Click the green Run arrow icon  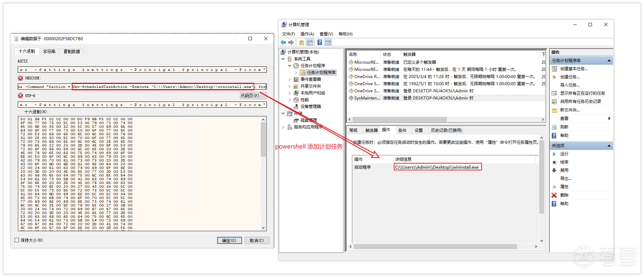click(554, 154)
